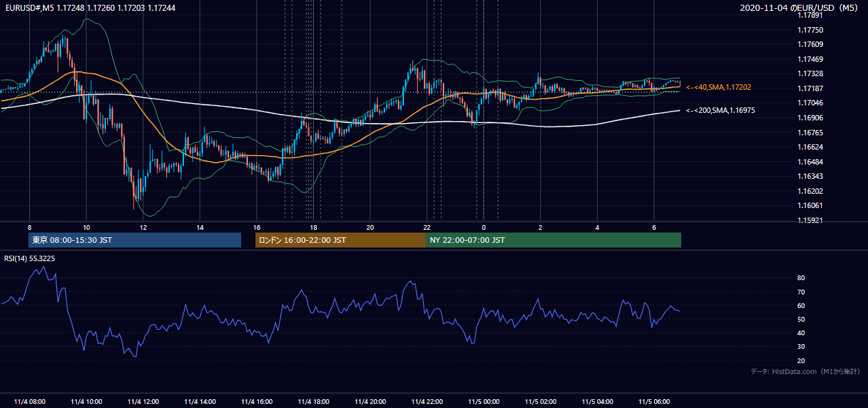Click the 11/5 06:00 bottom time label
The image size is (868, 408).
pyautogui.click(x=654, y=402)
